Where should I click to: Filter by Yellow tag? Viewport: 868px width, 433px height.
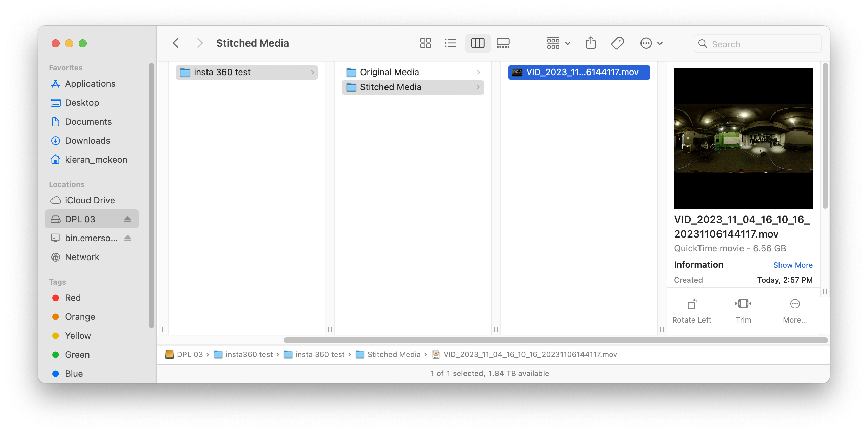[92, 336]
